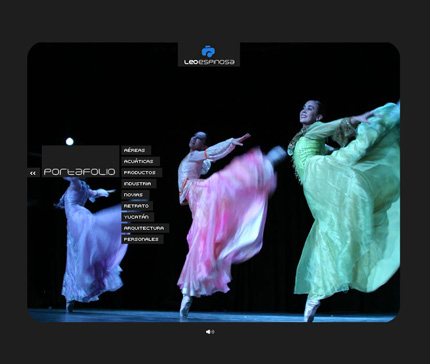Open the Arquitectura portfolio category
This screenshot has width=430, height=364.
tap(145, 228)
